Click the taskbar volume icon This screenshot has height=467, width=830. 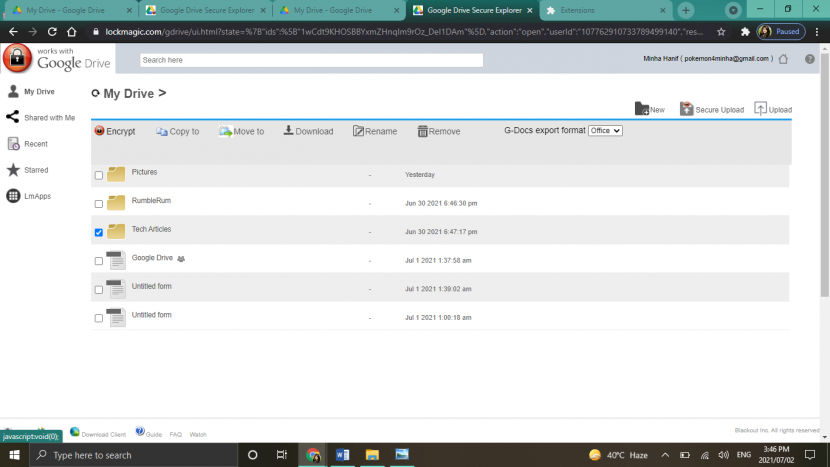point(724,455)
